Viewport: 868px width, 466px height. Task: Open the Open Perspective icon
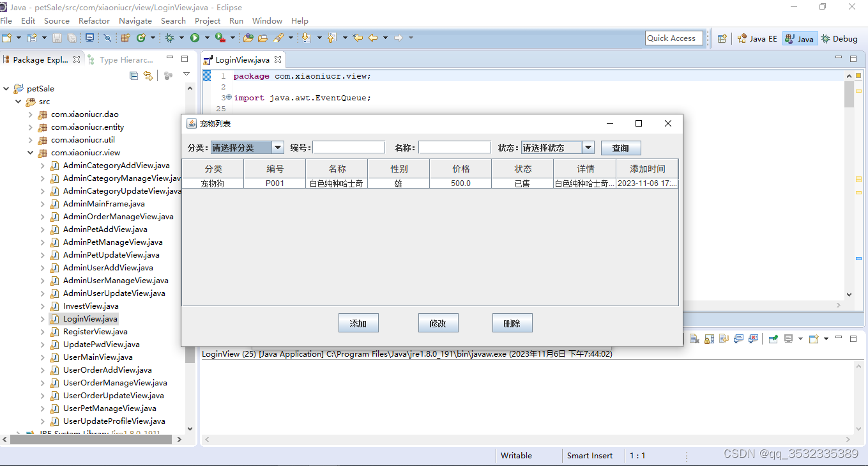pyautogui.click(x=721, y=38)
